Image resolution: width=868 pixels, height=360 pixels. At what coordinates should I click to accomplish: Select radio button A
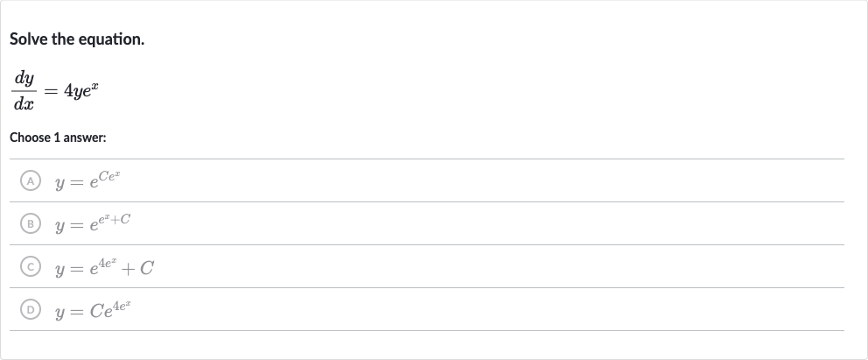coord(31,180)
